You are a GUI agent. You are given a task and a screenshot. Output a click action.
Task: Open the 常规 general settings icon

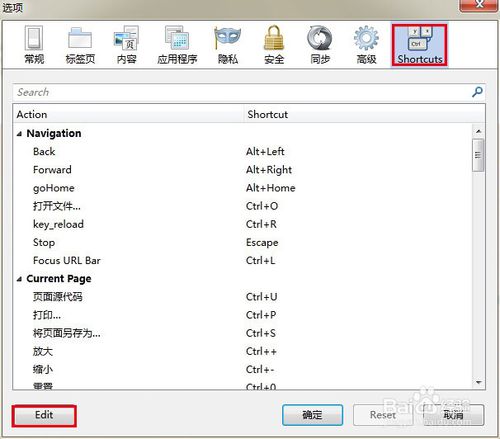pos(34,45)
